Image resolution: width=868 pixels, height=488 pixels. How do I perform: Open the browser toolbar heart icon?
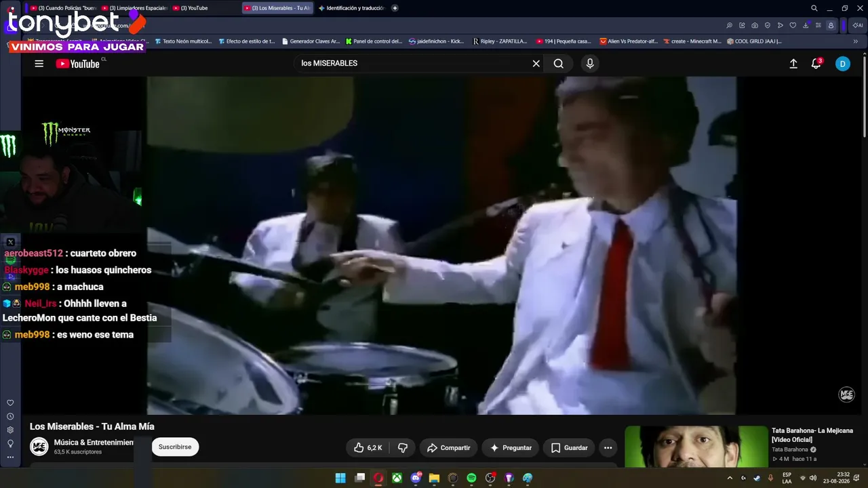click(x=793, y=26)
